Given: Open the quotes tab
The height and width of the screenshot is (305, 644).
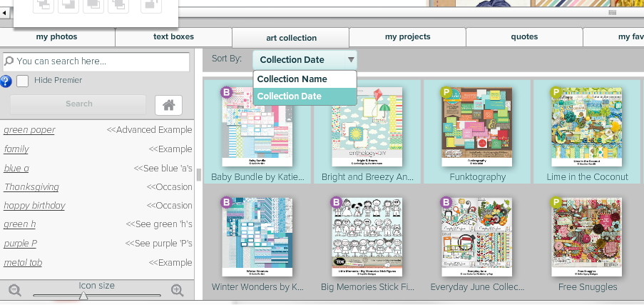Looking at the screenshot, I should point(524,37).
